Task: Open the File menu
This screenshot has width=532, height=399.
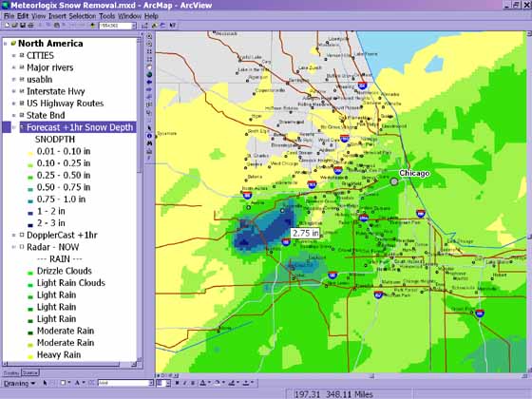Action: 9,16
